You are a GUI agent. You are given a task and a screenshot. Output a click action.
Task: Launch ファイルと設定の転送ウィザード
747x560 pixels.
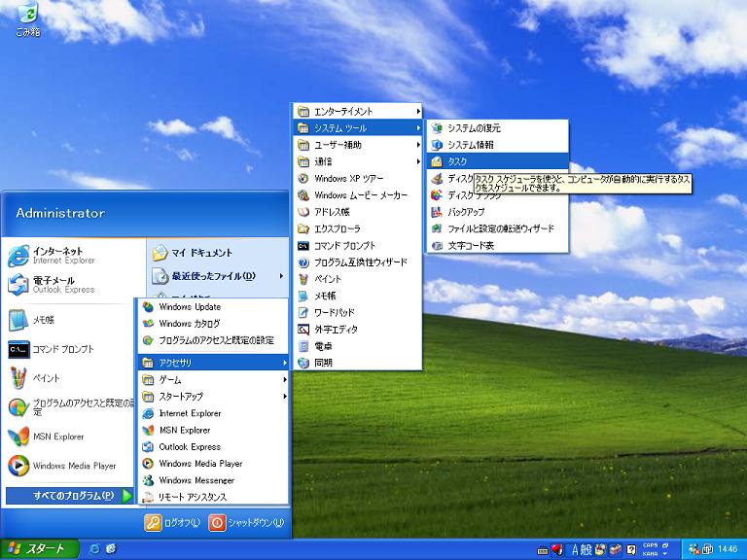tap(497, 228)
